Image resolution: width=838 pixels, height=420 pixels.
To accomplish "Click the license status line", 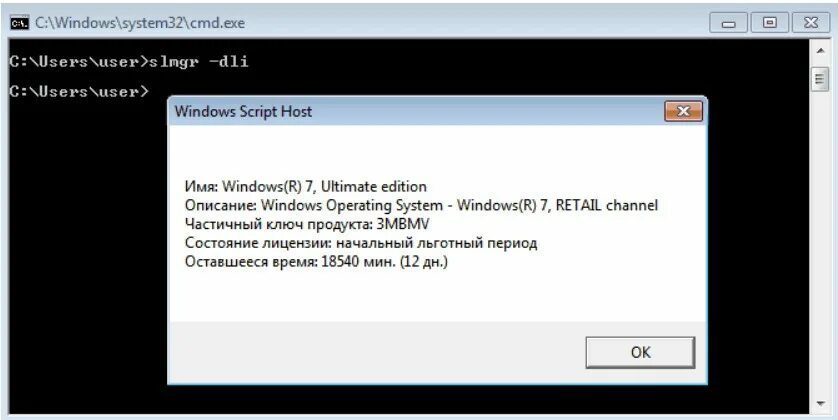I will tap(361, 243).
